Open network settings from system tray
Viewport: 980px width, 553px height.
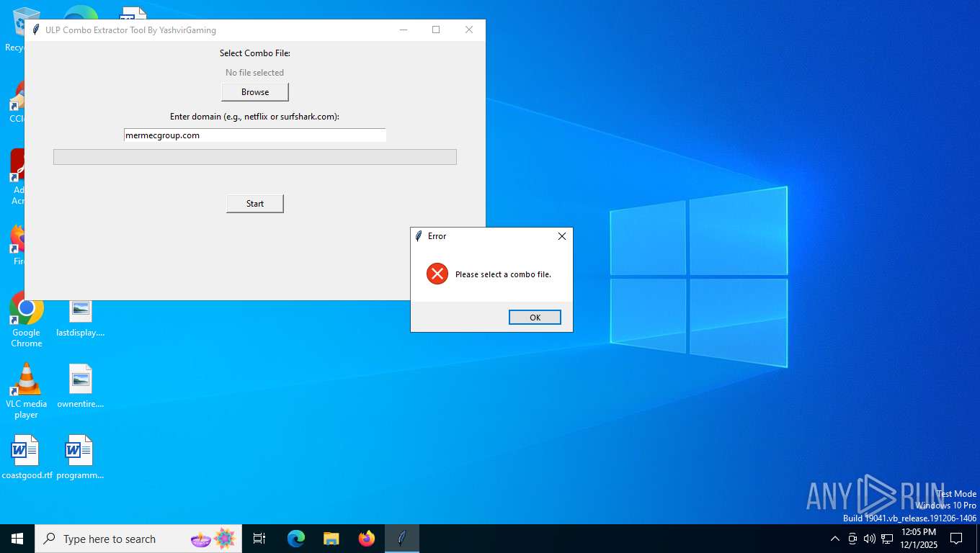click(887, 539)
